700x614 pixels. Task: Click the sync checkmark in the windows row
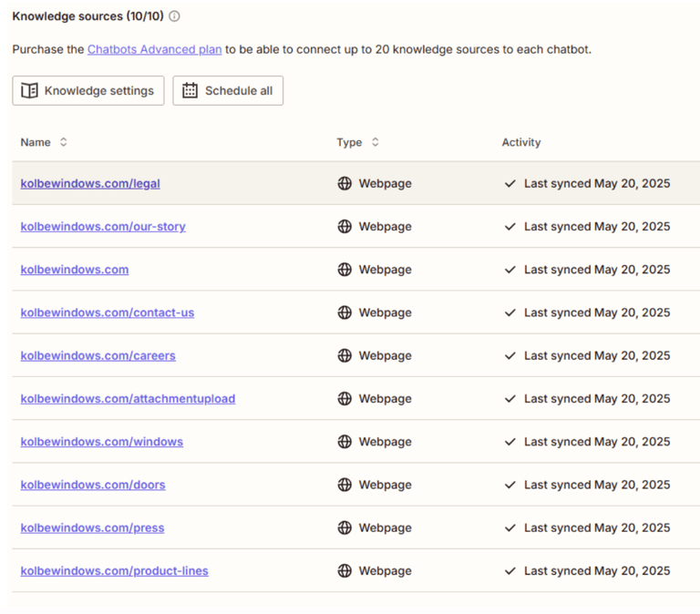[510, 442]
